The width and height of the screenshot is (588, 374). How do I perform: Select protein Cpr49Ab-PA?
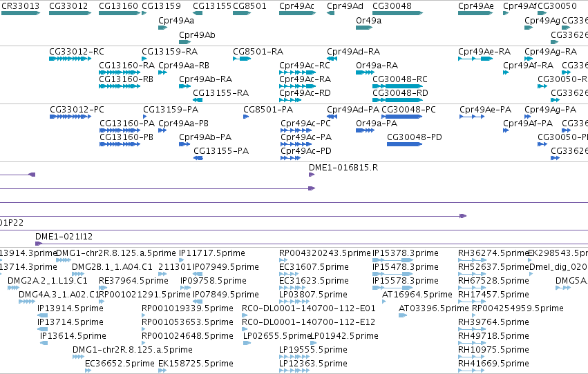[205, 137]
